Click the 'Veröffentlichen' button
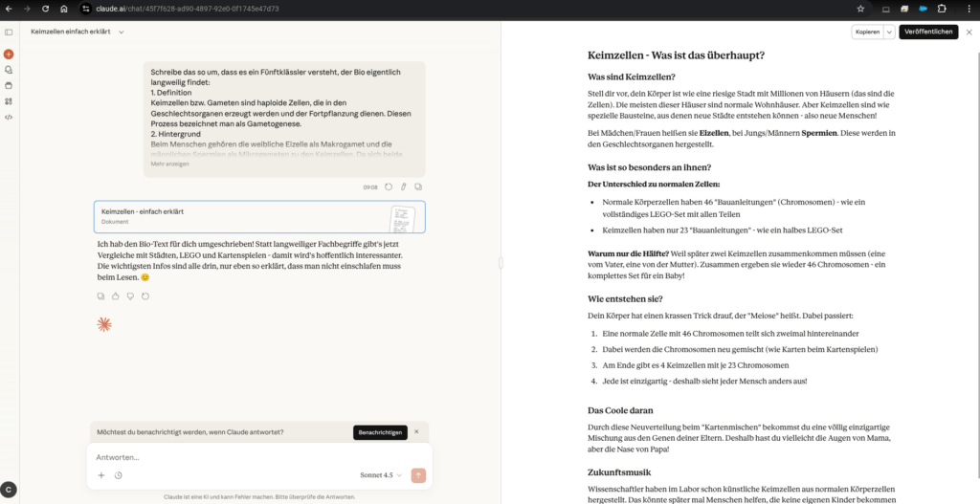The width and height of the screenshot is (980, 504). (928, 32)
